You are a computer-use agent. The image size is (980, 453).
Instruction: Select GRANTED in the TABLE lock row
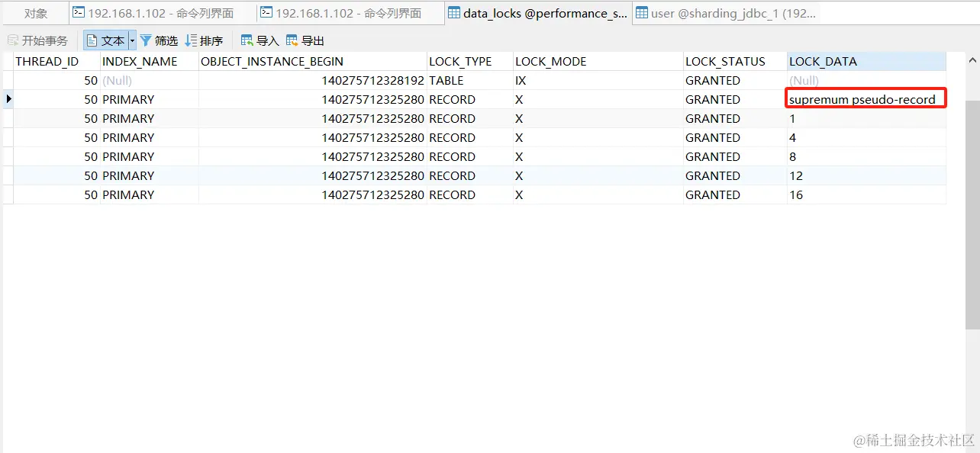click(735, 80)
